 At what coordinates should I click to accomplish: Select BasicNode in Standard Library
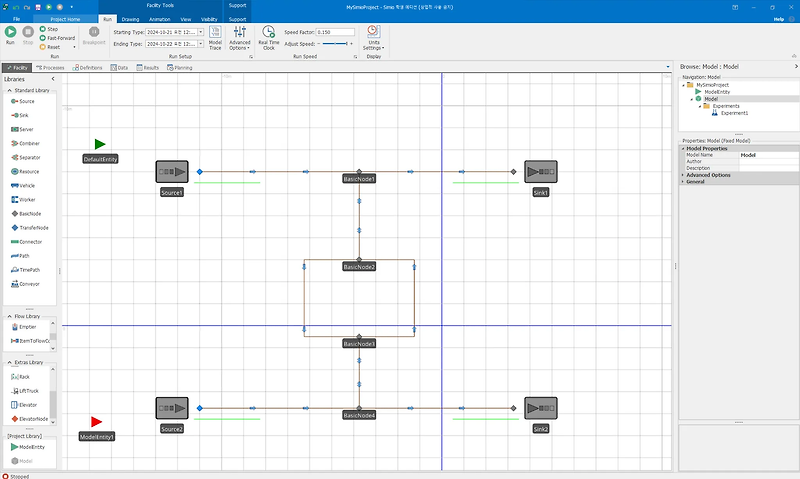click(26, 214)
